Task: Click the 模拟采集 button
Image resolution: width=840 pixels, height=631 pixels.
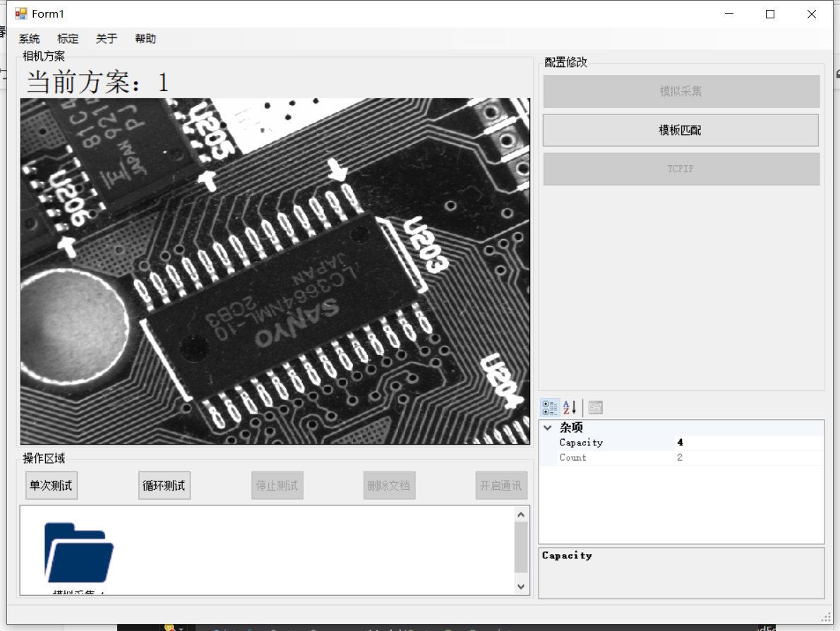Action: point(681,91)
